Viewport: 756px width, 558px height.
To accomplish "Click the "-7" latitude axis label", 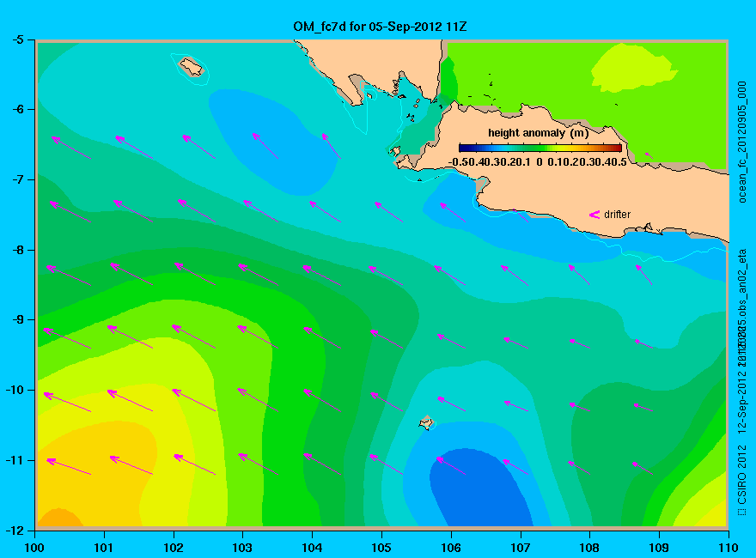I will 17,179.
